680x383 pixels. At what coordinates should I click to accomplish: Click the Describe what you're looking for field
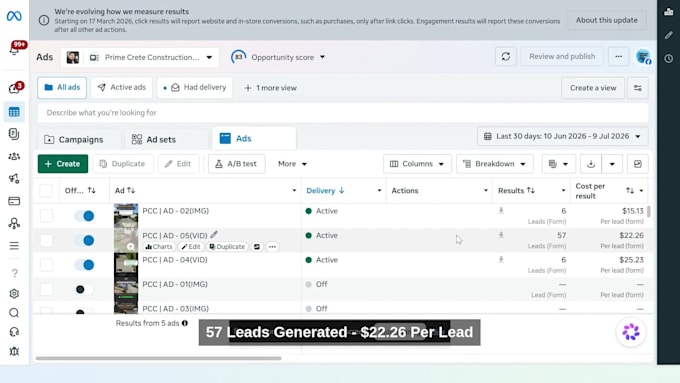point(343,113)
